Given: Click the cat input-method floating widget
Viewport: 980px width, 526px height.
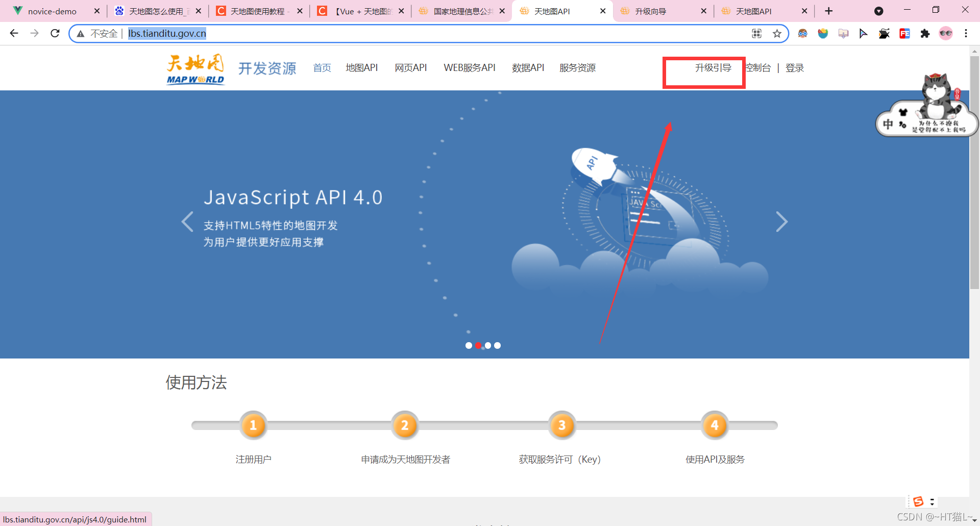Looking at the screenshot, I should tap(927, 105).
